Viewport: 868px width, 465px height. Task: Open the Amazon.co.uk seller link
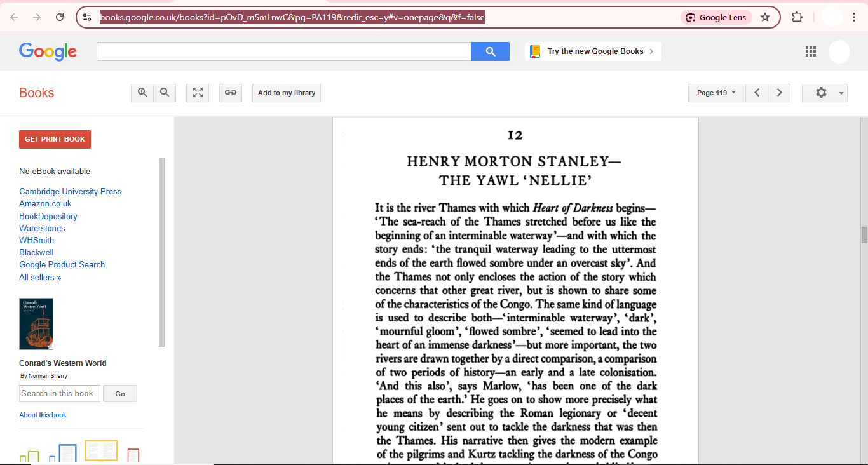[45, 203]
